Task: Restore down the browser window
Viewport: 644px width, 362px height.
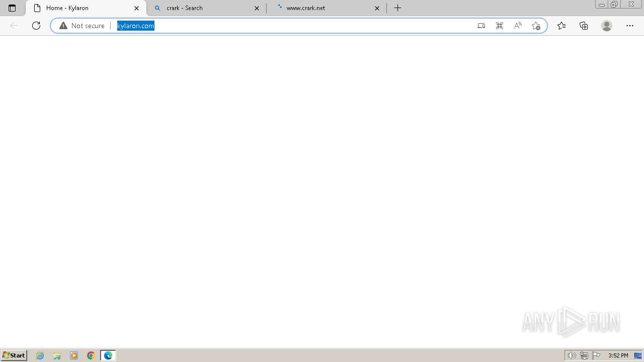Action: [x=614, y=4]
